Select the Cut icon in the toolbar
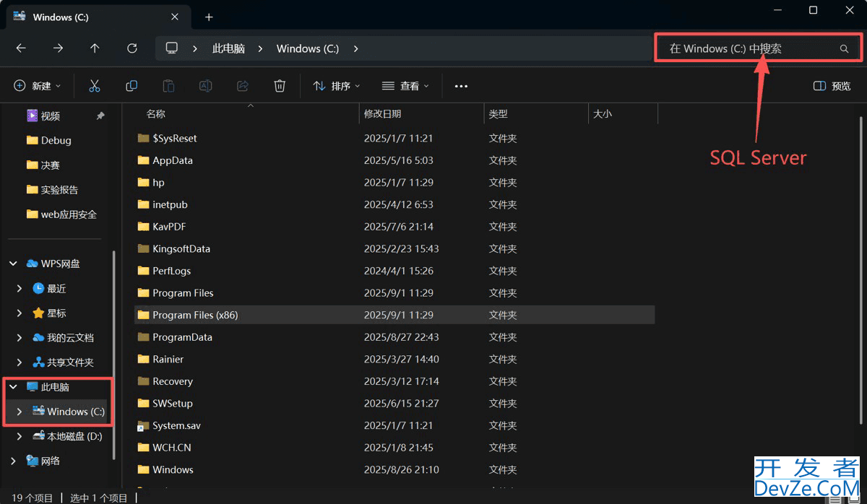This screenshot has height=504, width=867. (95, 85)
